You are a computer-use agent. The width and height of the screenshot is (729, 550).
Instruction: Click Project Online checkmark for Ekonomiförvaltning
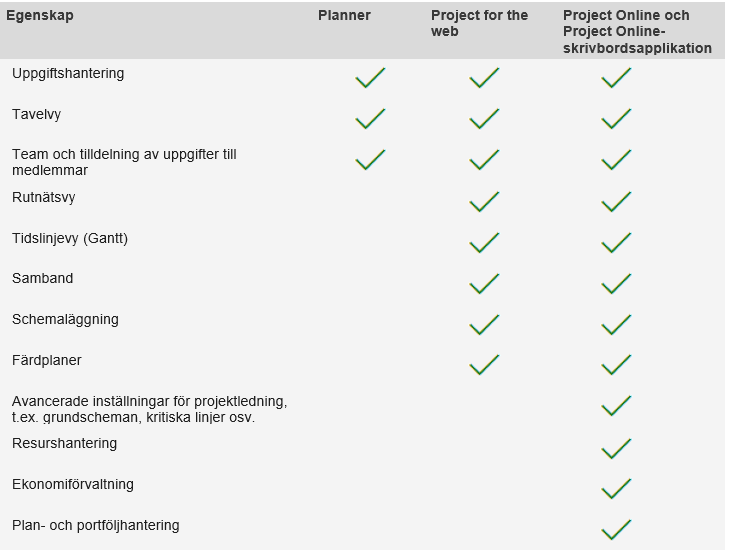pos(616,489)
